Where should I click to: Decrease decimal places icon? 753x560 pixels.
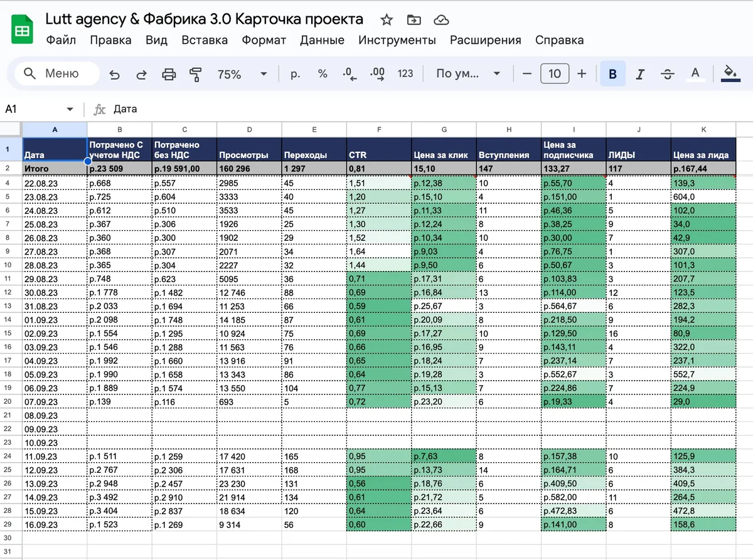tap(350, 74)
